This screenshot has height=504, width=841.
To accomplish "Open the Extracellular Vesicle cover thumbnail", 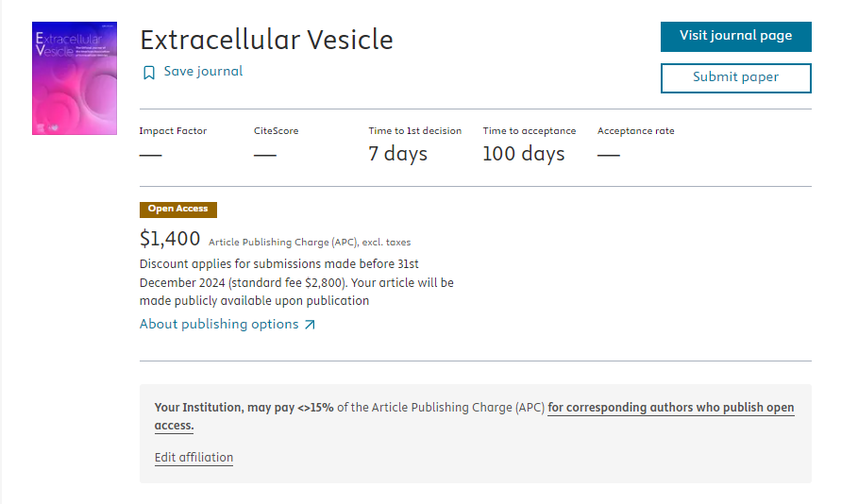I will [75, 78].
